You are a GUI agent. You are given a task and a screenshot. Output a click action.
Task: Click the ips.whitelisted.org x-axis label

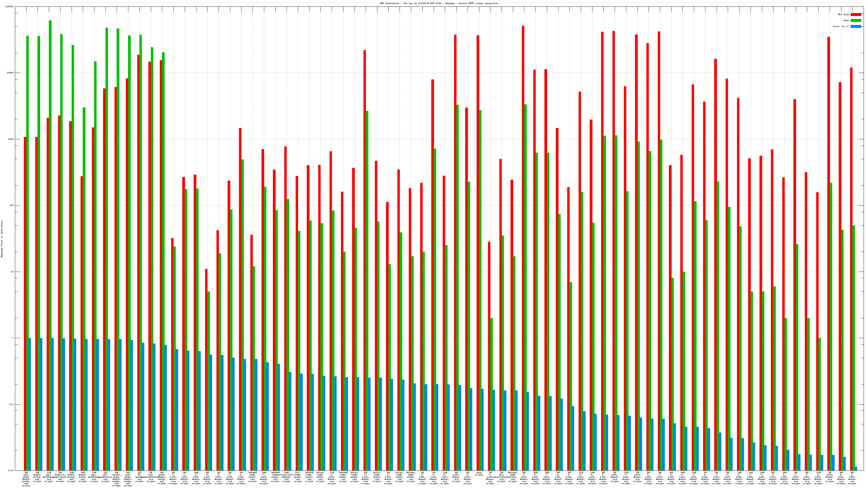[x=501, y=477]
